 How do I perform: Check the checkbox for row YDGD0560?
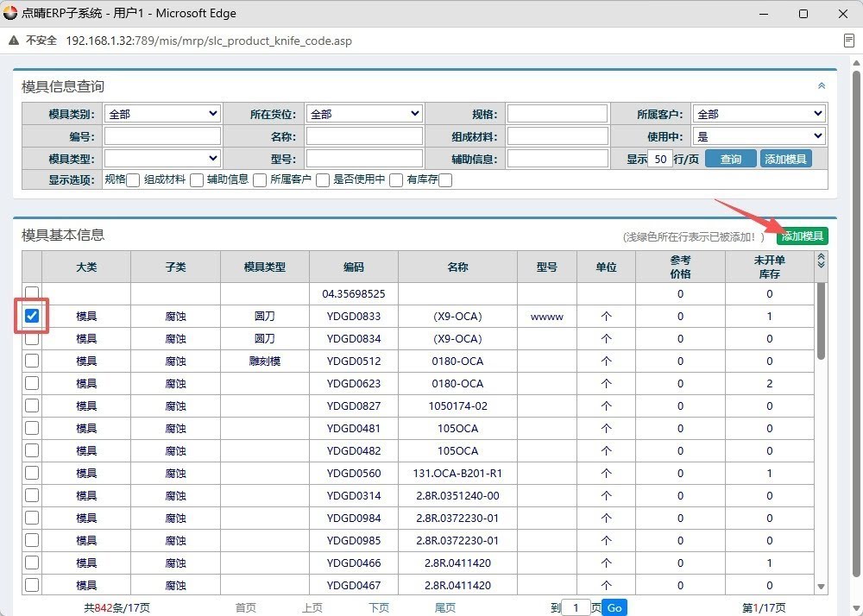(x=32, y=473)
